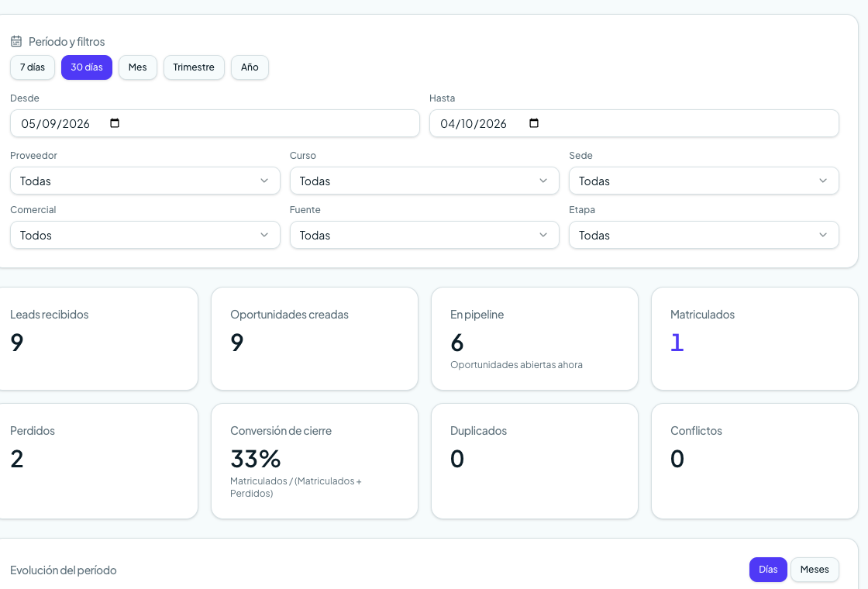Click the Hasta date field 04/10/2026

[635, 123]
